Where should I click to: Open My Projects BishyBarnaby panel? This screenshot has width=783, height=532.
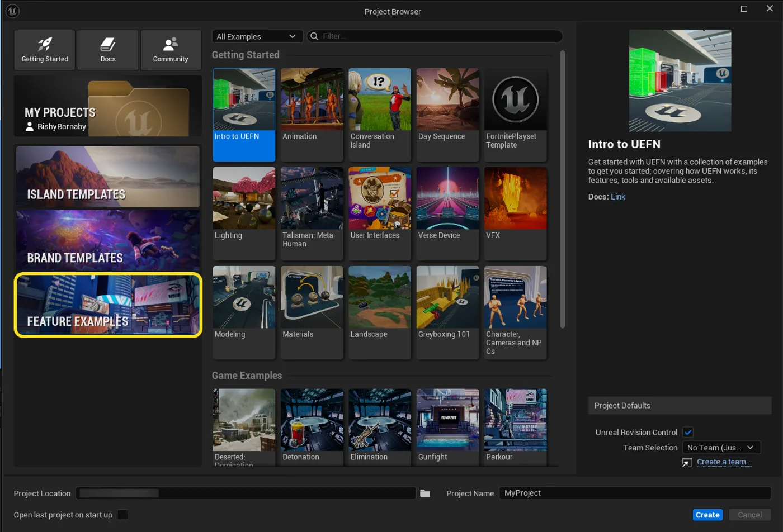108,106
